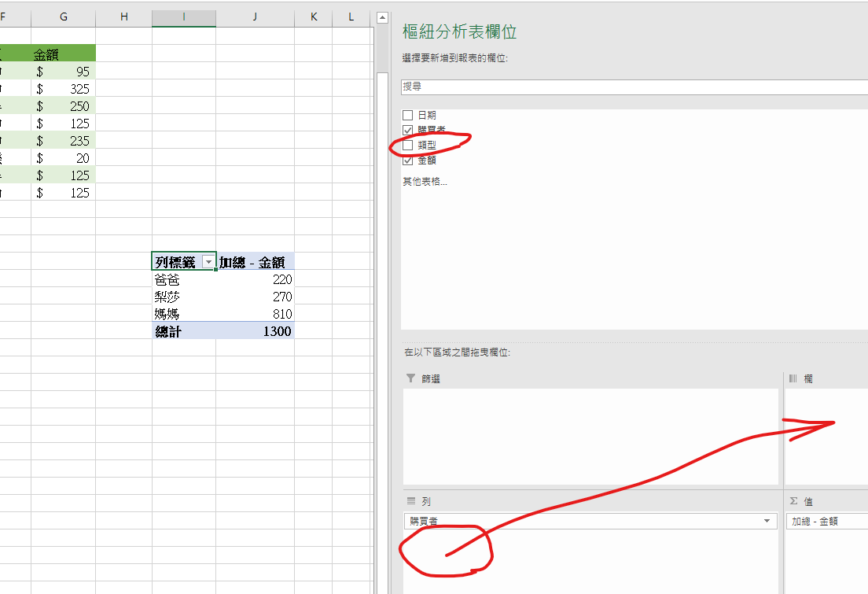Click the sigma icon beside 值 area
868x594 pixels.
click(x=793, y=501)
